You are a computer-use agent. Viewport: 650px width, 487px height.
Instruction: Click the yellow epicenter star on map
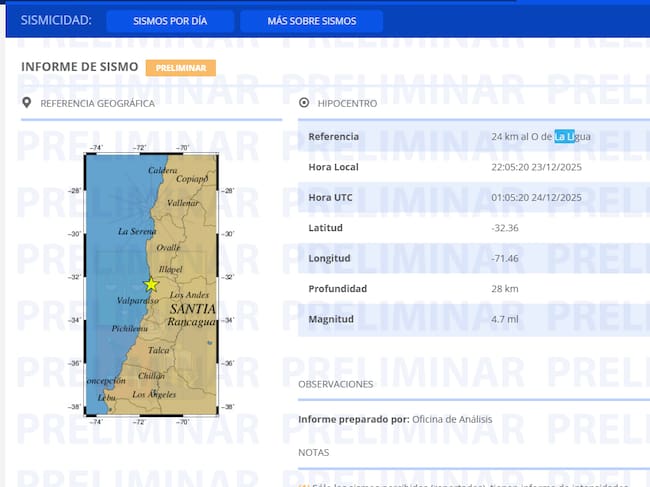pos(151,285)
